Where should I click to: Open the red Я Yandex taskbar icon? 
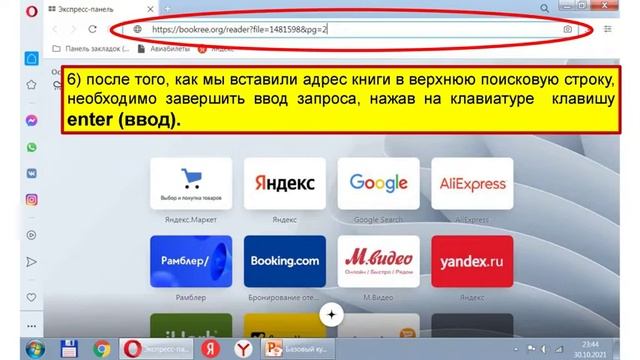210,349
